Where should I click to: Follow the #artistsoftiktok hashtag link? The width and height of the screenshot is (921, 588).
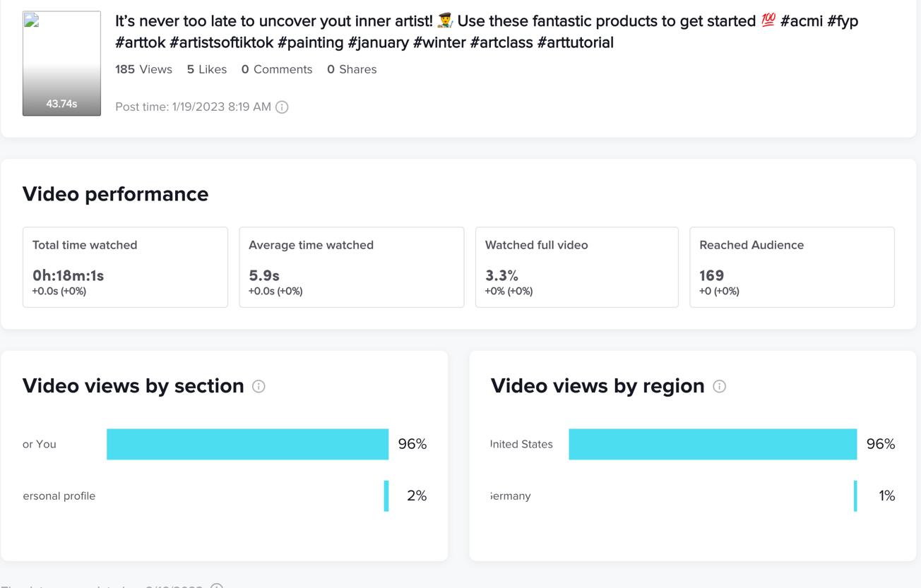[x=221, y=42]
